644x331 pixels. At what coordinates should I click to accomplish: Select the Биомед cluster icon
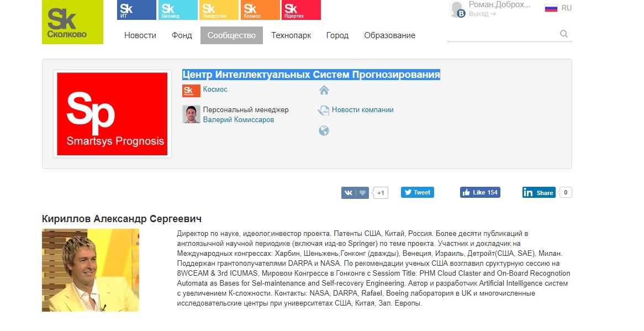177,9
